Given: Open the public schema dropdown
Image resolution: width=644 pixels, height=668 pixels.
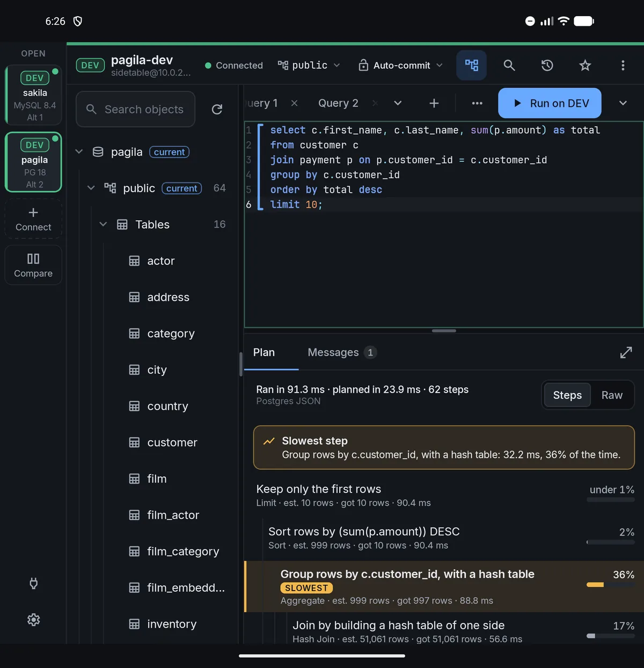Looking at the screenshot, I should pyautogui.click(x=309, y=65).
